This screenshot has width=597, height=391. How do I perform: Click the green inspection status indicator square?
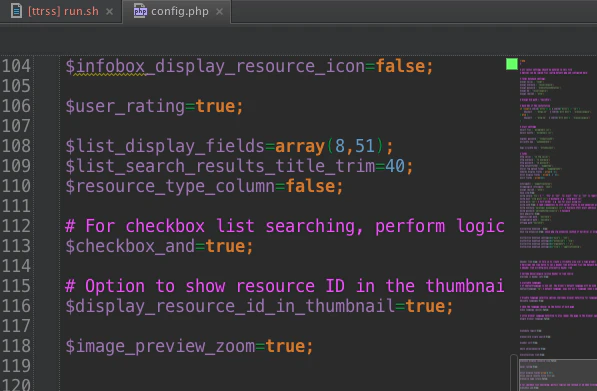(x=512, y=64)
